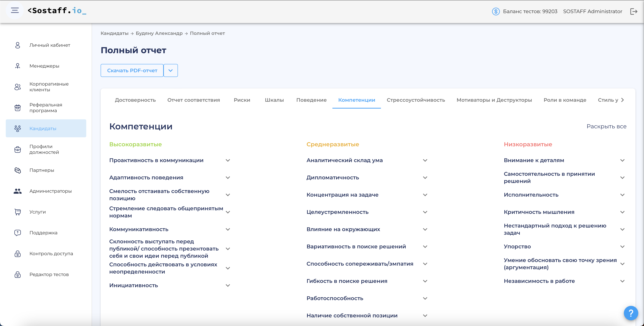
Task: Go to Кандидаты breadcrumb
Action: pyautogui.click(x=114, y=33)
